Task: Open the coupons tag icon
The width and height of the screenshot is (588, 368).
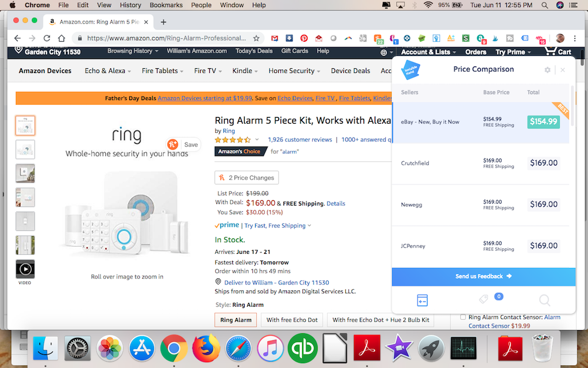Action: pos(483,299)
